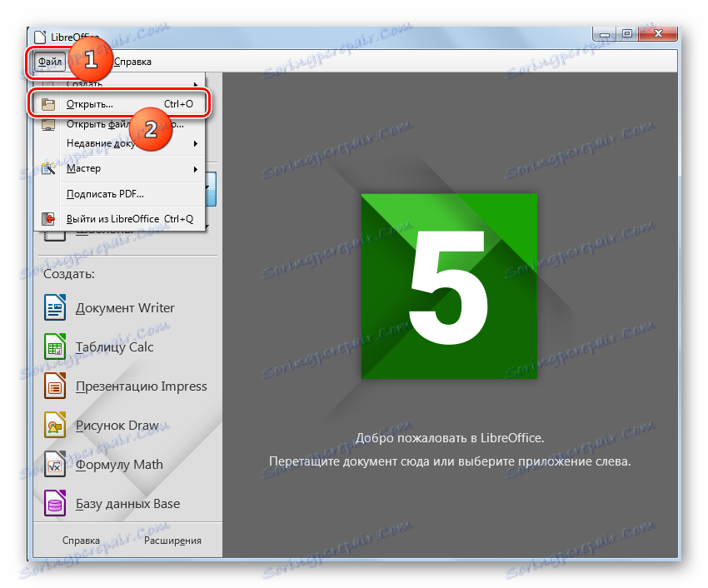708x588 pixels.
Task: Create a Рисунок Draw
Action: click(117, 426)
